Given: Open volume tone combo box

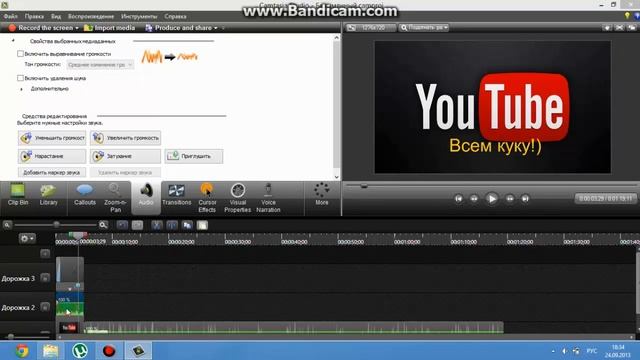Looking at the screenshot, I should pyautogui.click(x=100, y=64).
